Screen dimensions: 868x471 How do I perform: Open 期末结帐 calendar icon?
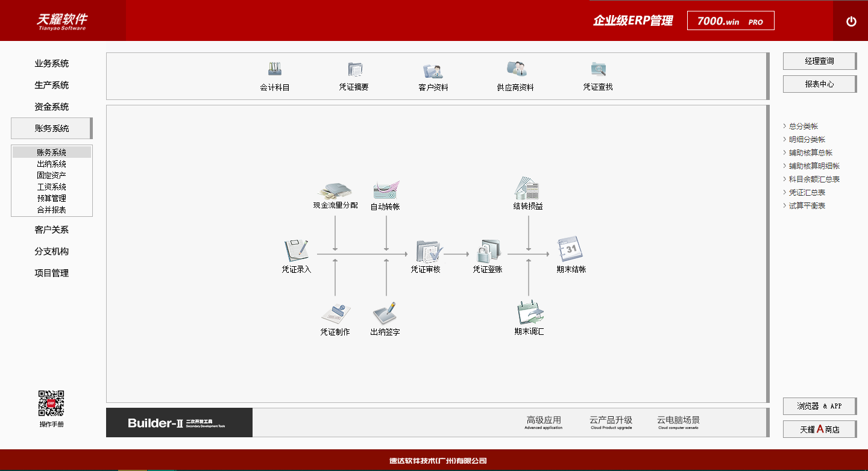(x=570, y=249)
